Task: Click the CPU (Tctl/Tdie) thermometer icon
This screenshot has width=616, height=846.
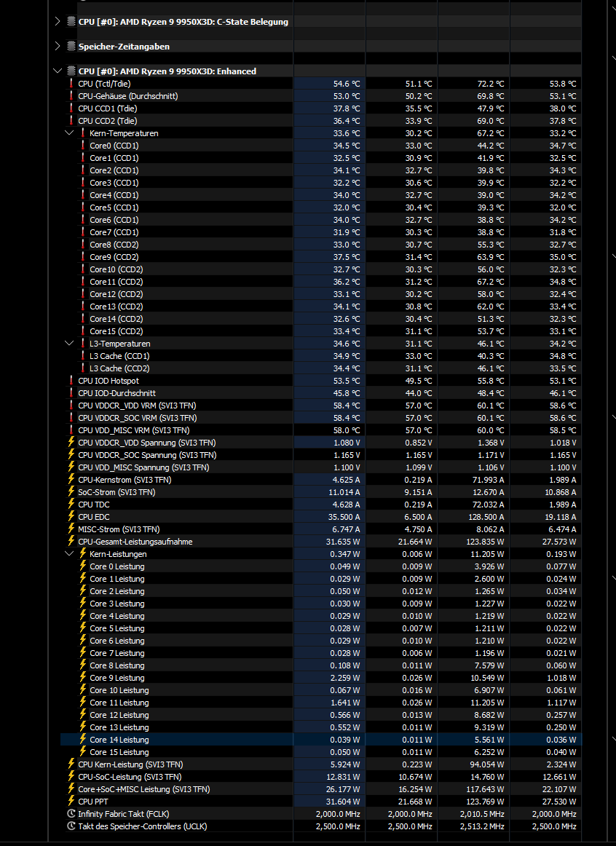Action: pyautogui.click(x=71, y=83)
